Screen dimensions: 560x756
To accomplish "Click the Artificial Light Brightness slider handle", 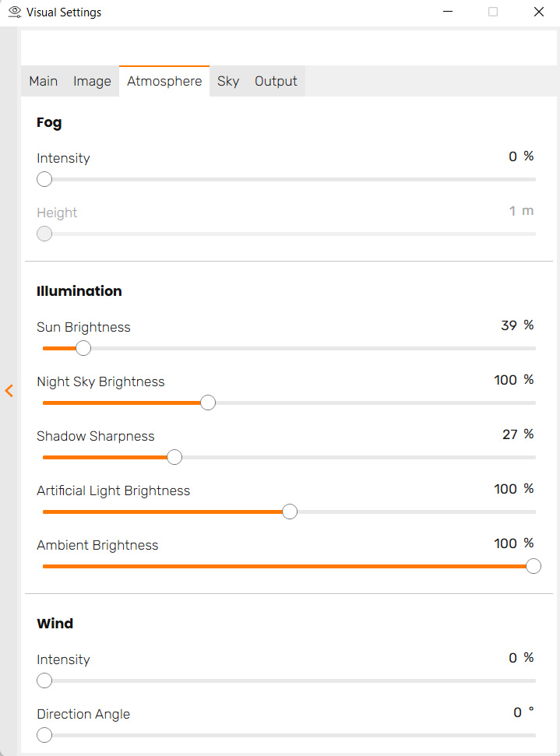I will click(290, 512).
